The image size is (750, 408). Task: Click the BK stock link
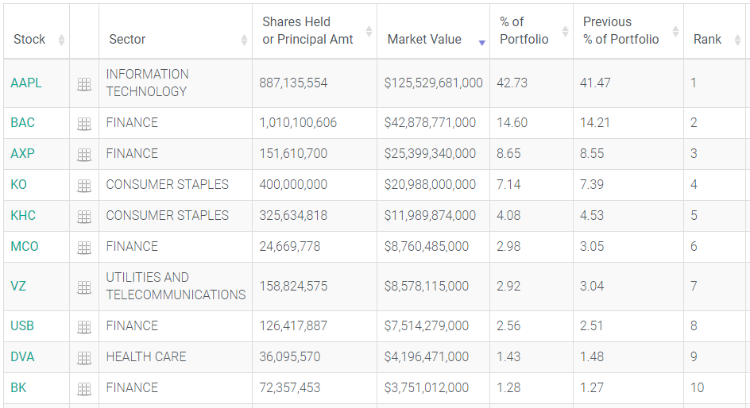[18, 388]
